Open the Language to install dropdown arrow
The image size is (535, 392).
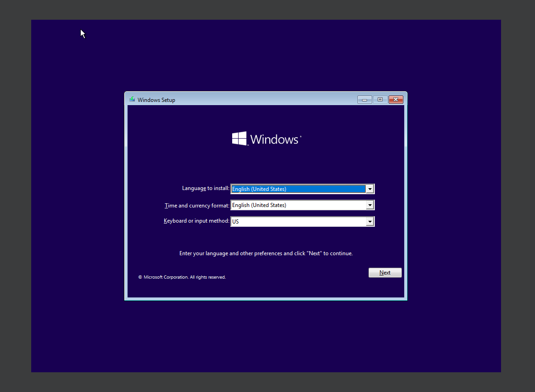click(x=370, y=189)
